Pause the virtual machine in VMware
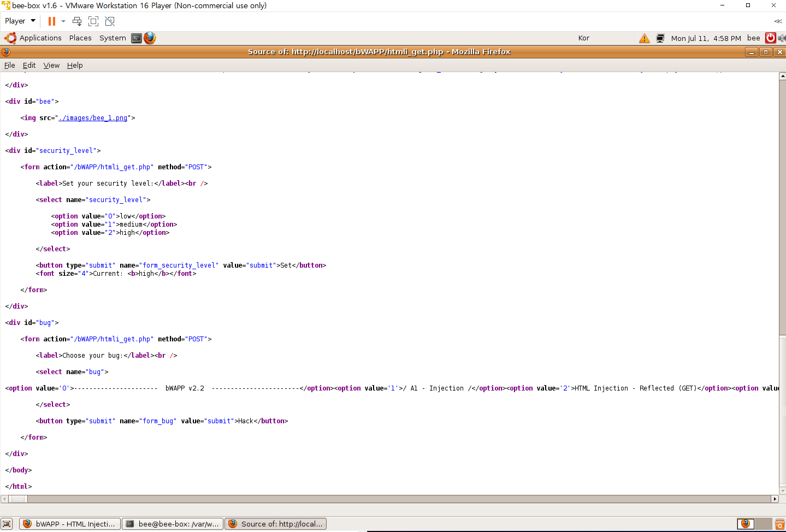Viewport: 786px width, 532px height. (52, 21)
